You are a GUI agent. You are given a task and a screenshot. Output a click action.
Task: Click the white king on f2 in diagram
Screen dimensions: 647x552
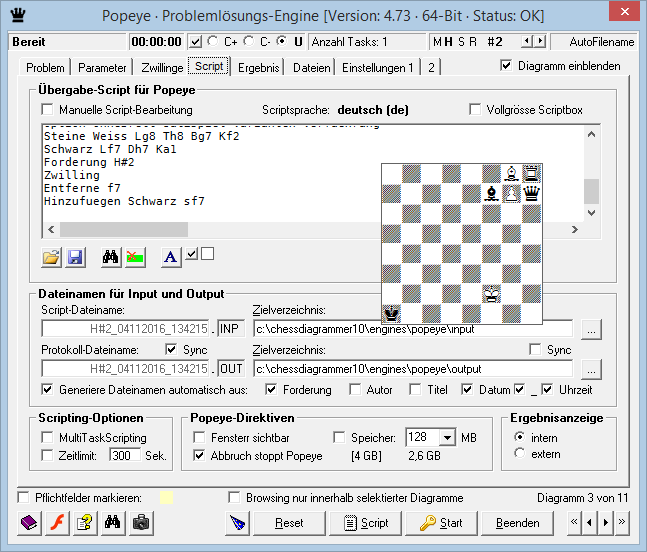pyautogui.click(x=491, y=295)
